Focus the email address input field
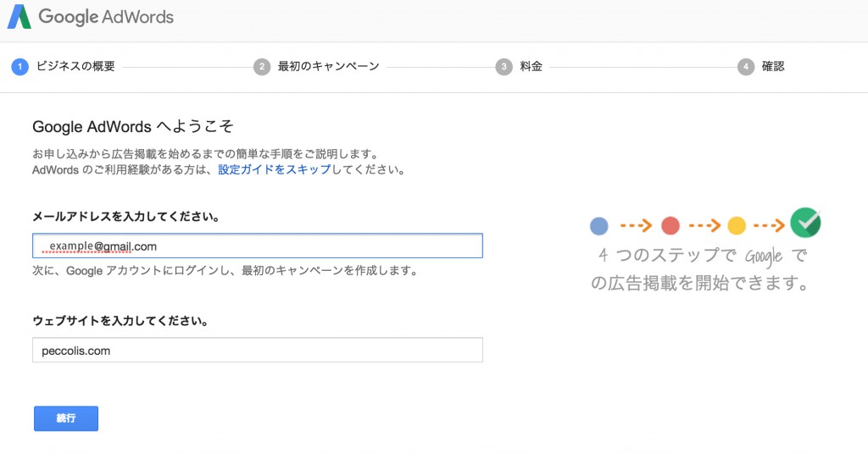The width and height of the screenshot is (868, 453). point(258,246)
